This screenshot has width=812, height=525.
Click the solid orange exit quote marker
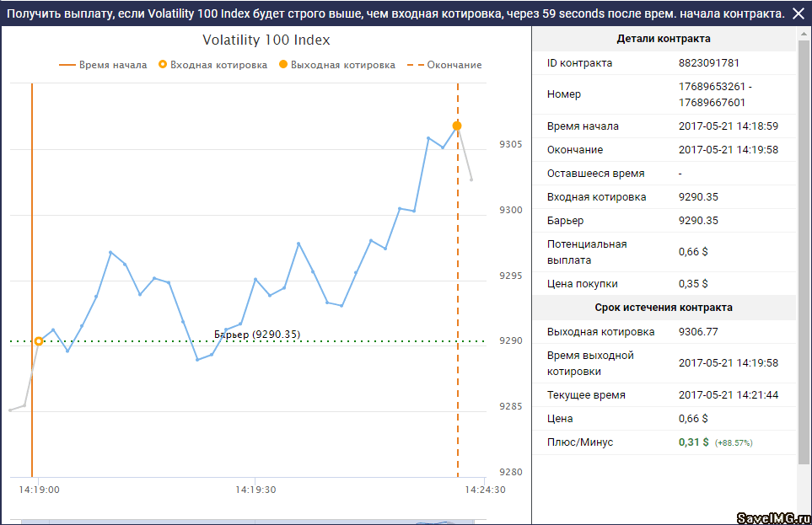457,126
